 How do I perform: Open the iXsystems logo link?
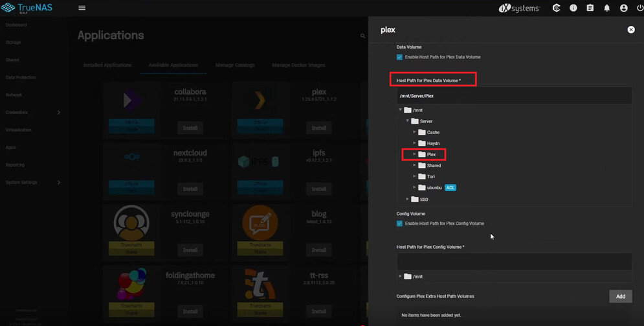coord(519,8)
